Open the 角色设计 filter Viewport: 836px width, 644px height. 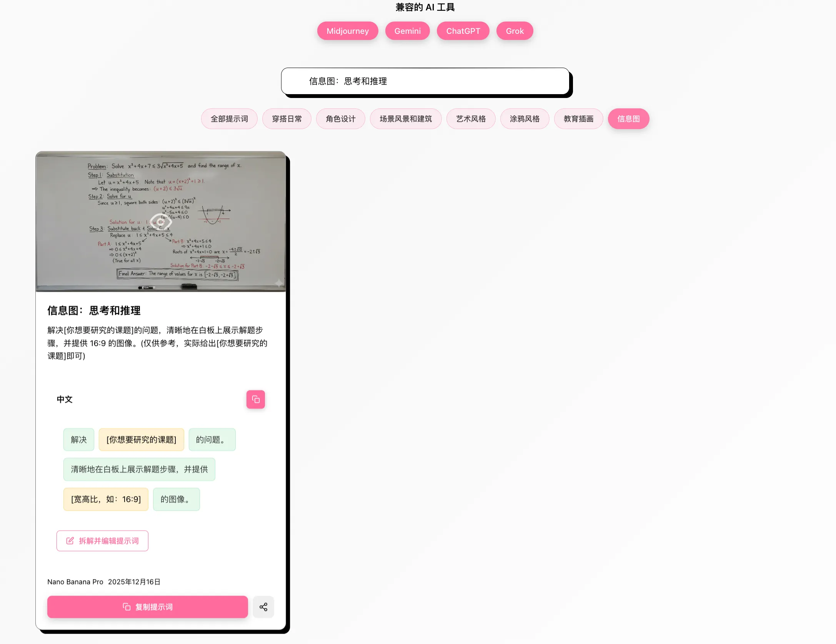click(x=340, y=119)
